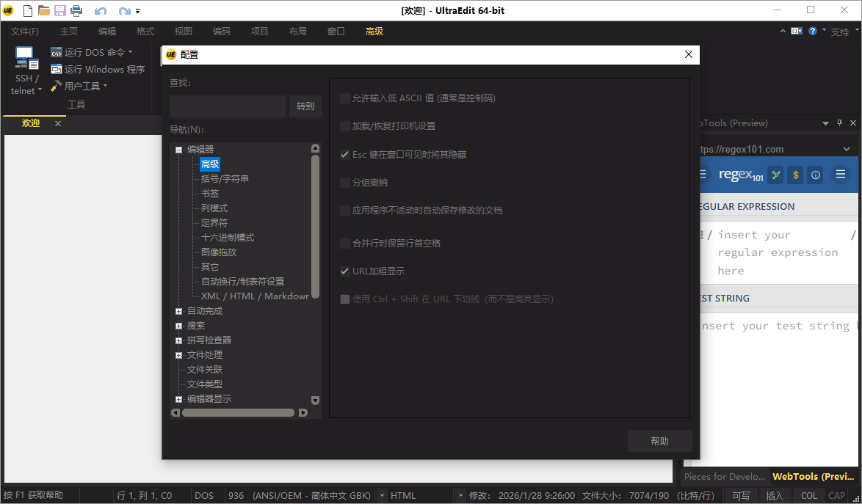Select the 运行 DOS 命令 icon

[x=57, y=52]
